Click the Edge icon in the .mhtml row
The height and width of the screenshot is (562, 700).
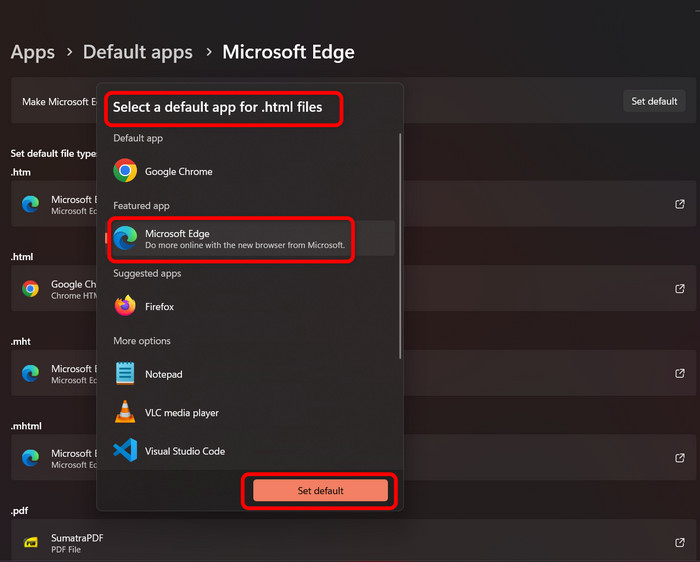[x=30, y=458]
